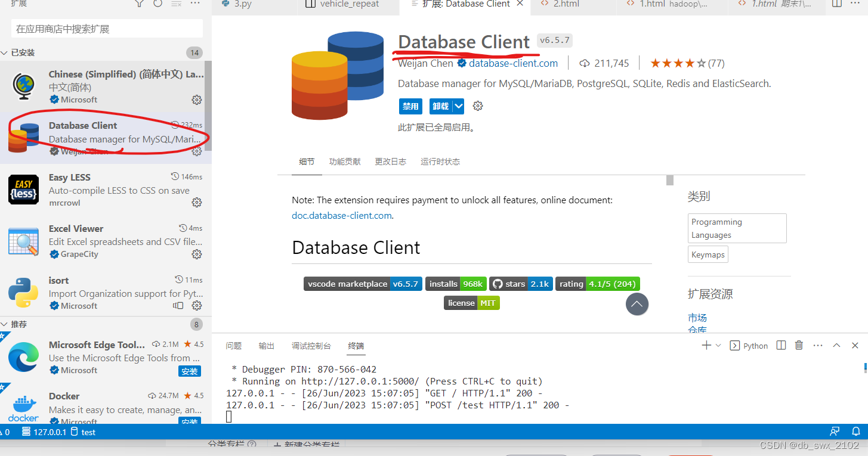Refresh the extensions list
The height and width of the screenshot is (456, 868).
tap(156, 4)
